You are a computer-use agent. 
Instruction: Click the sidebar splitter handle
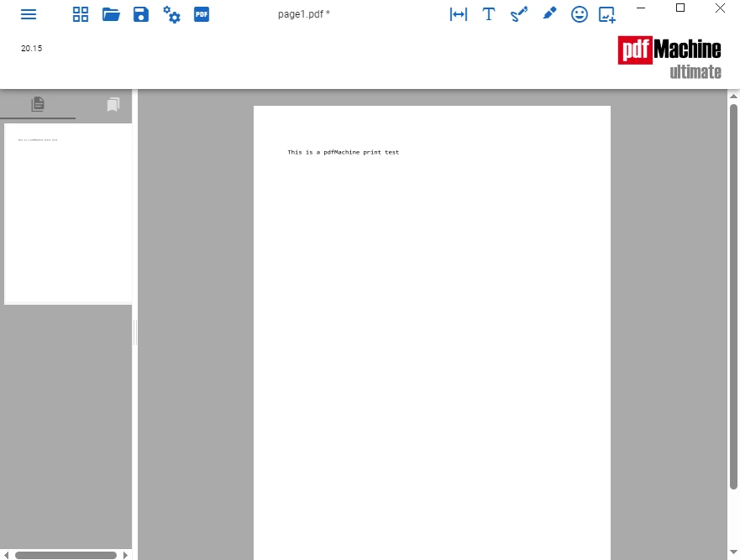(135, 332)
